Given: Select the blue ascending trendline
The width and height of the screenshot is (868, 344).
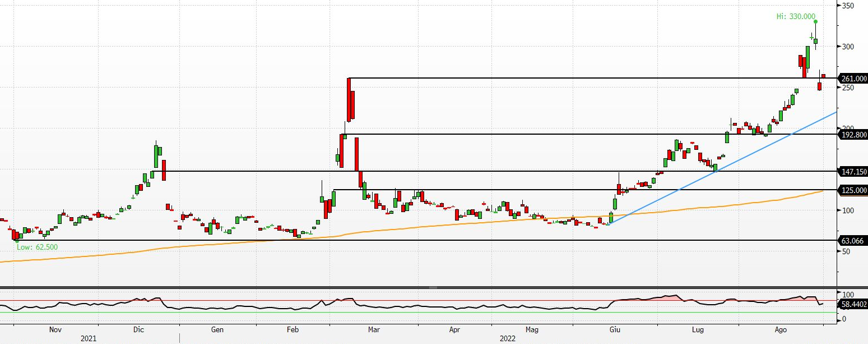Looking at the screenshot, I should tap(723, 167).
